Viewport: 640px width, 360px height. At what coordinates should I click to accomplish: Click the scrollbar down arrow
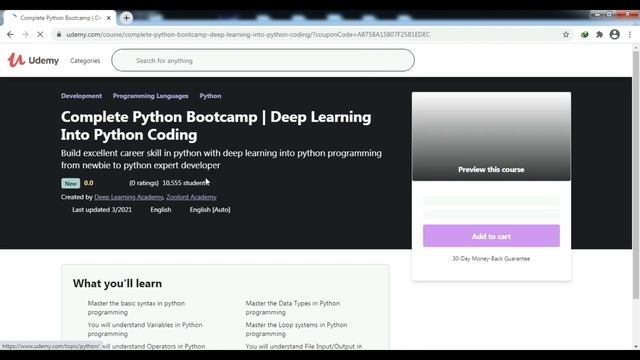click(636, 347)
